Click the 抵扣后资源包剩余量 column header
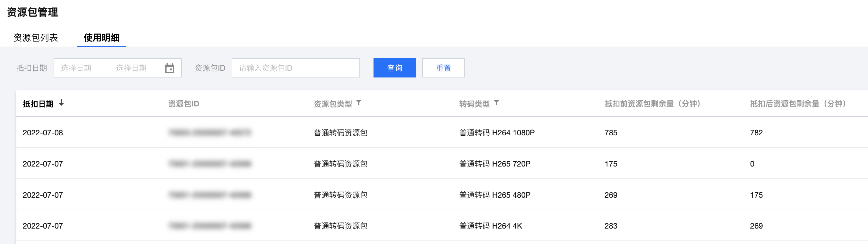Viewport: 868px width, 244px height. click(798, 104)
